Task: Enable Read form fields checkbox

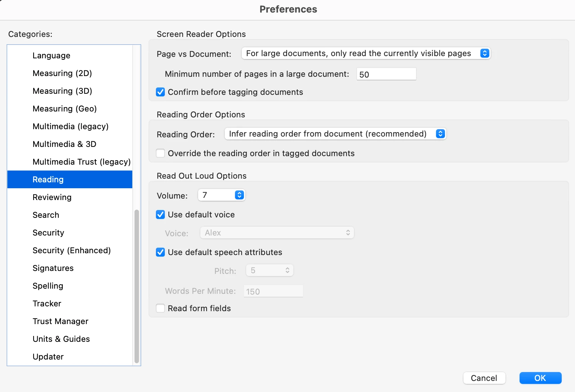Action: 160,308
